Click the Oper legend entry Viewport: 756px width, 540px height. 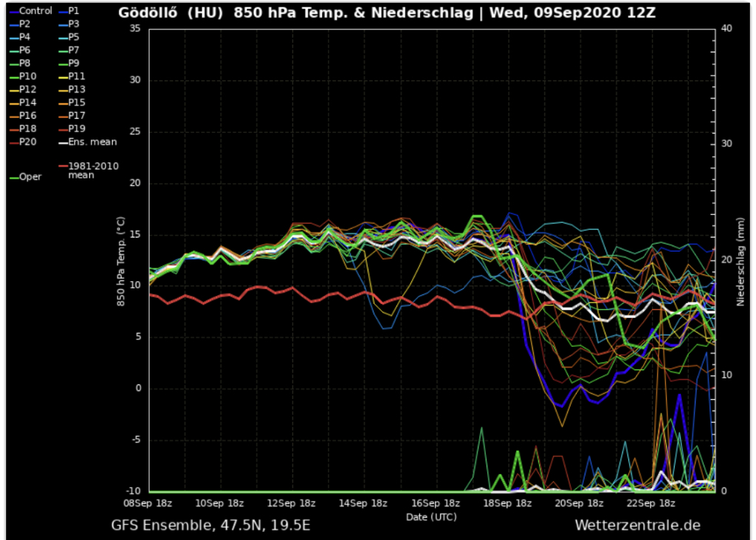coord(26,177)
